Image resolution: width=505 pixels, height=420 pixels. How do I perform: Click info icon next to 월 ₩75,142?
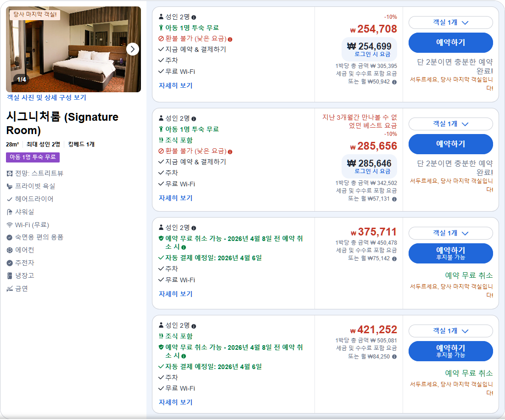(394, 258)
